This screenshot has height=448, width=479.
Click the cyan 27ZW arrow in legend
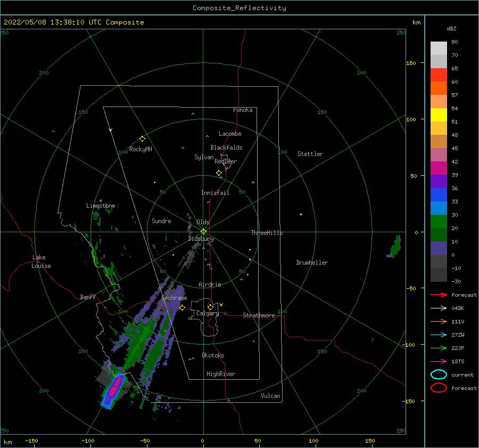(x=439, y=335)
